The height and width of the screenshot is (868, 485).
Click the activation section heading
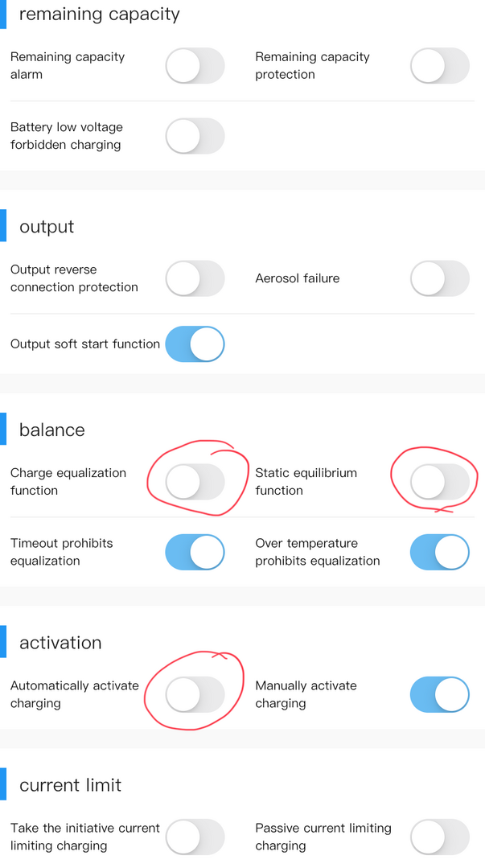pyautogui.click(x=60, y=643)
